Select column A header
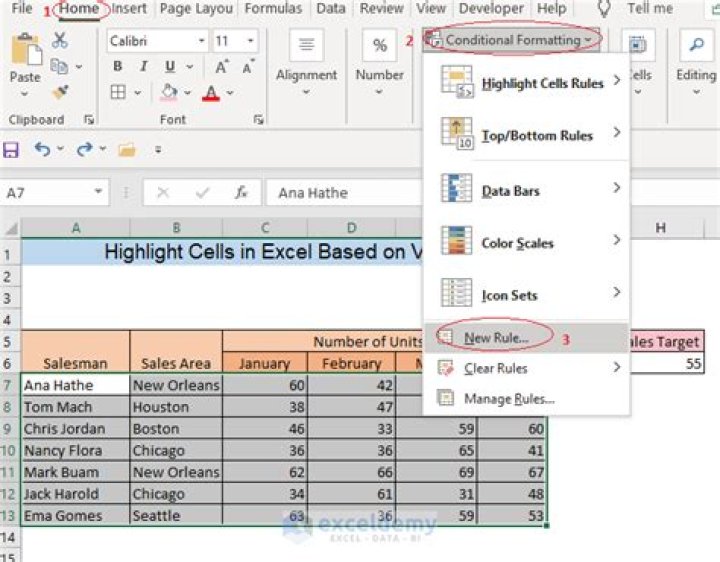Screen dimensions: 720x562 [x=75, y=228]
